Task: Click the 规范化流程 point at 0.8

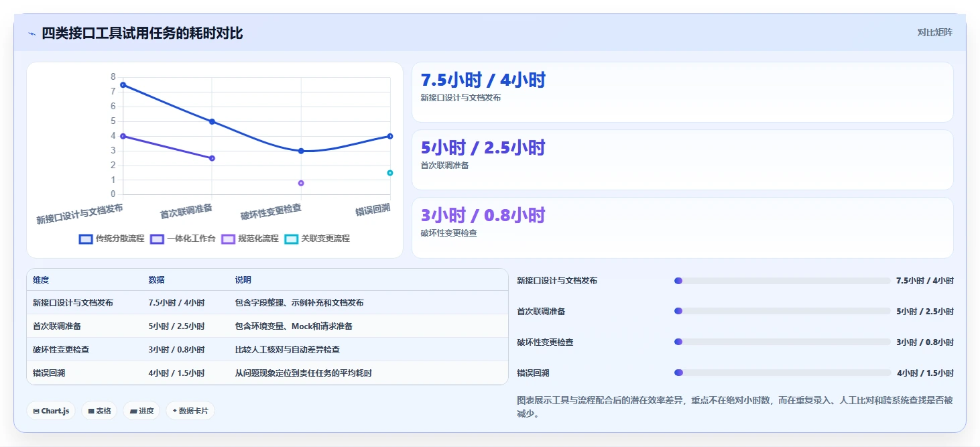Action: click(301, 183)
